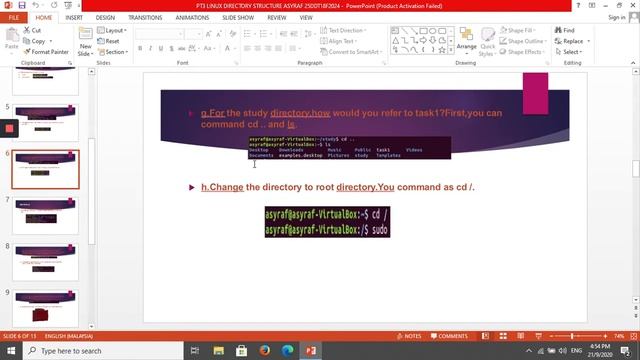Undo the last action
Screen dimensions: 640x360
(36, 5)
